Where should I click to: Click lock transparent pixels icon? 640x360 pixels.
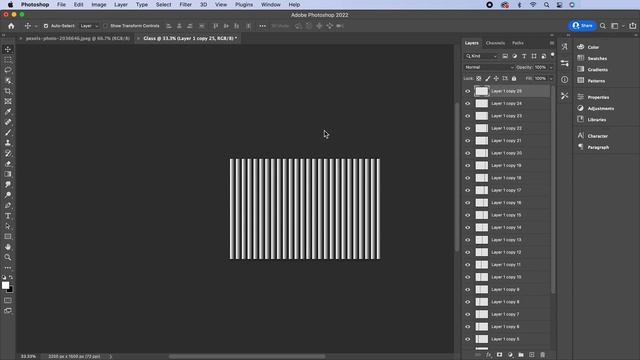479,78
